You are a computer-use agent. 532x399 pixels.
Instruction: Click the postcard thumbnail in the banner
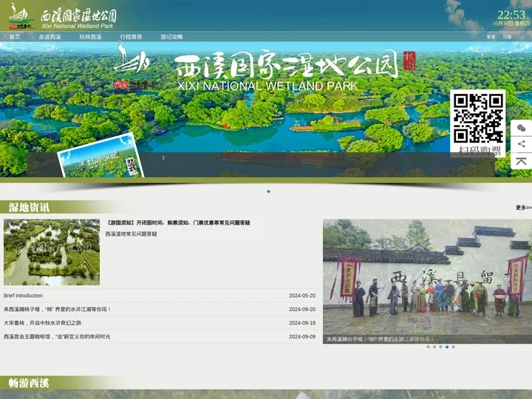[100, 157]
